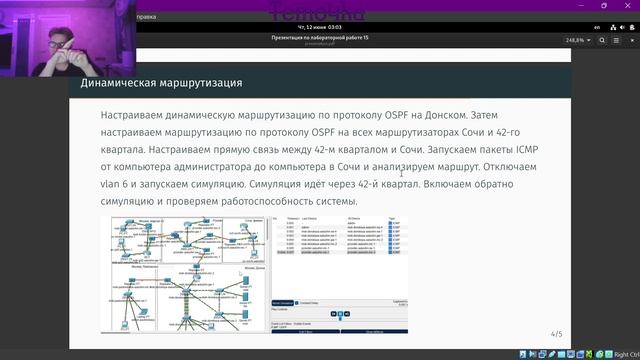This screenshot has height=360, width=640.
Task: Open the viewer hamburger menu
Action: click(x=616, y=40)
